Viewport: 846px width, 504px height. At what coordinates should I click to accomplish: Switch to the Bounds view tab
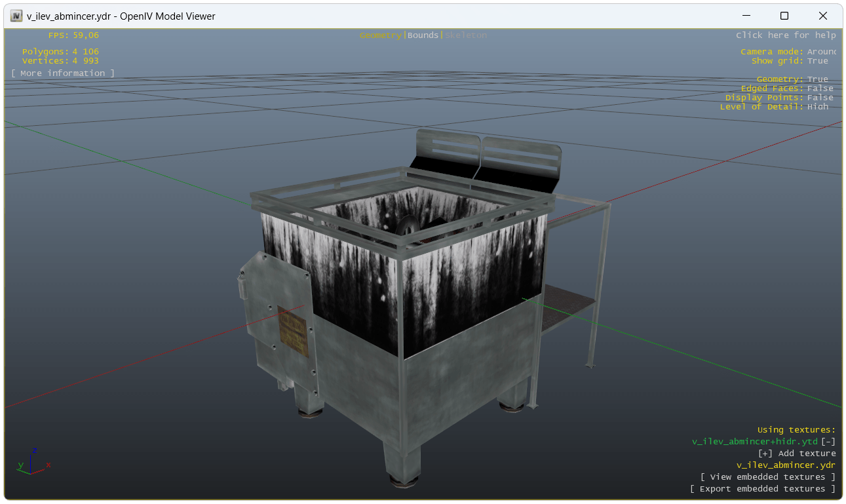pos(423,35)
